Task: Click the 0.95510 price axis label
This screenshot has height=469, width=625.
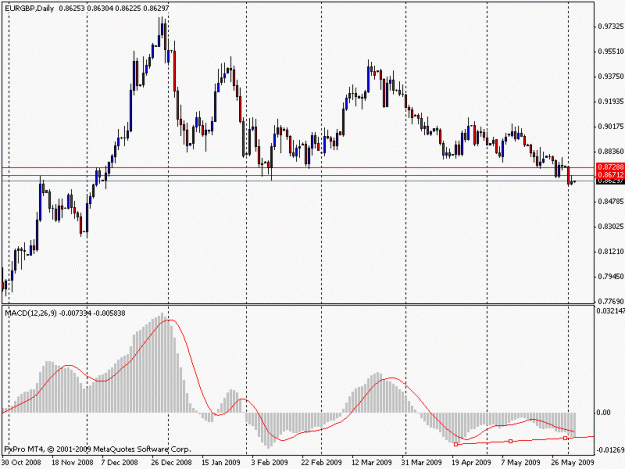Action: [611, 51]
